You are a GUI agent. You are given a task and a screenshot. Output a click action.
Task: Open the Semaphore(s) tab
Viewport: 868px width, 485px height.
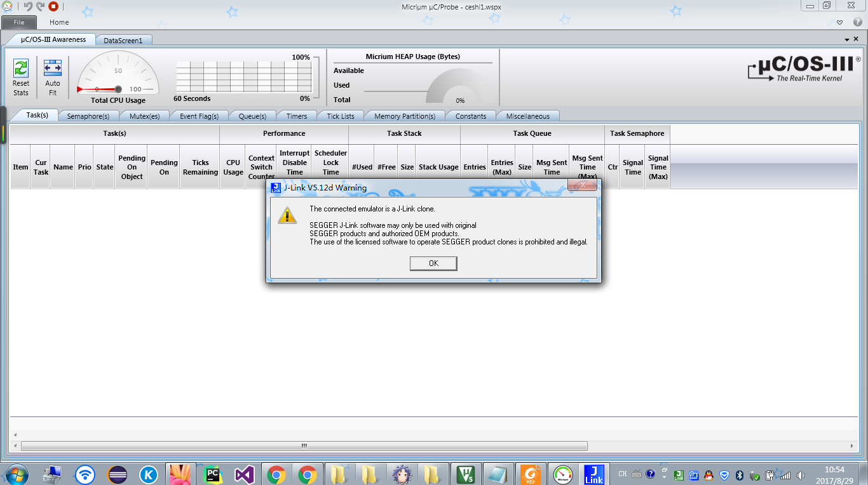(x=88, y=116)
